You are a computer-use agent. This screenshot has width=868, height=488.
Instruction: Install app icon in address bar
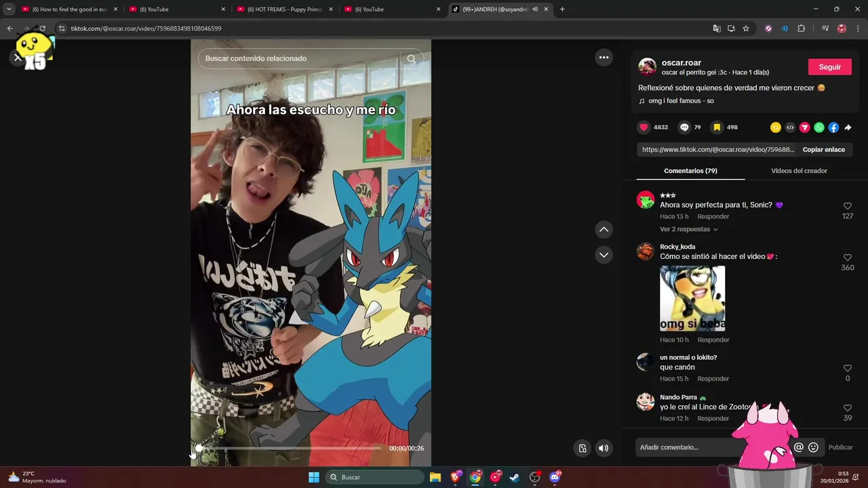pos(731,28)
